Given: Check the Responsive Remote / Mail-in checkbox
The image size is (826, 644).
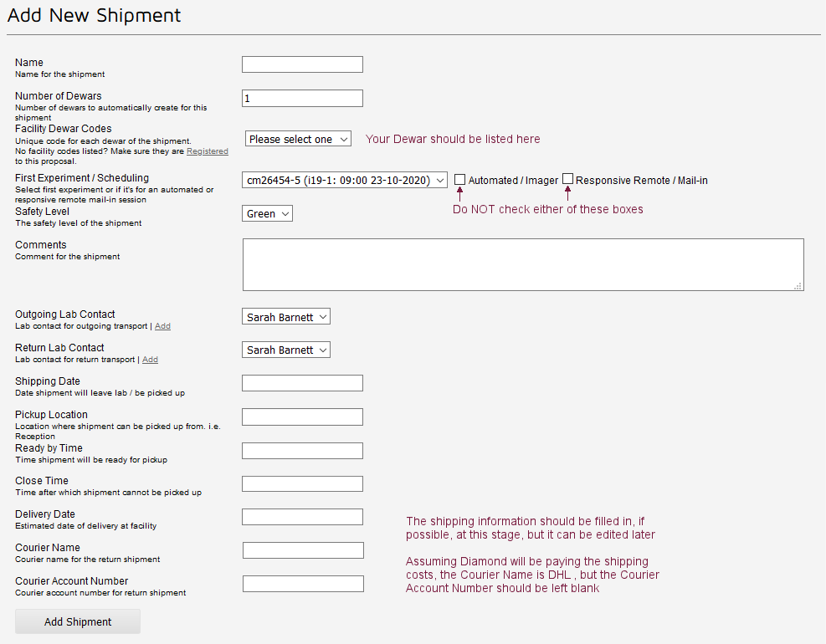Looking at the screenshot, I should pyautogui.click(x=567, y=179).
